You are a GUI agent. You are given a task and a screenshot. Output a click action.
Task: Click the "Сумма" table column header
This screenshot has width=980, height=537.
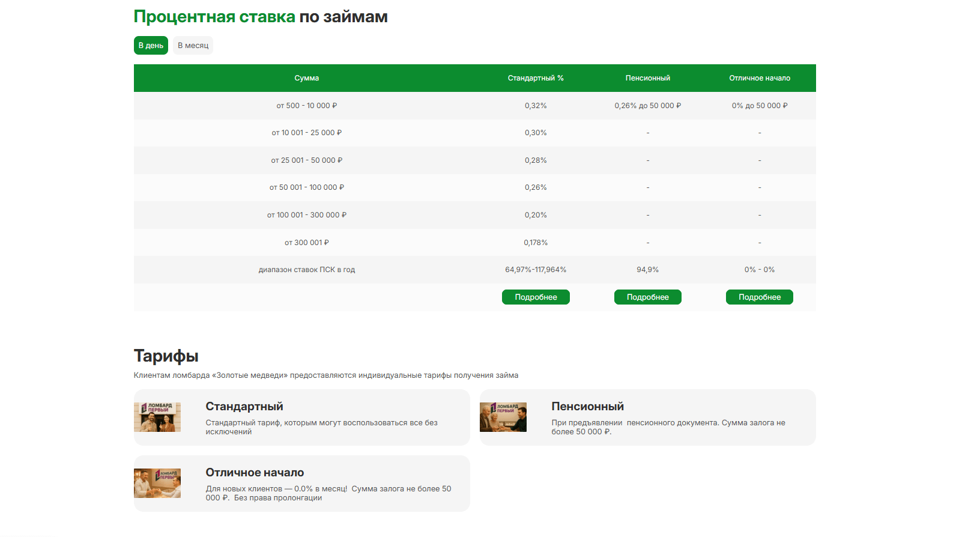coord(306,78)
